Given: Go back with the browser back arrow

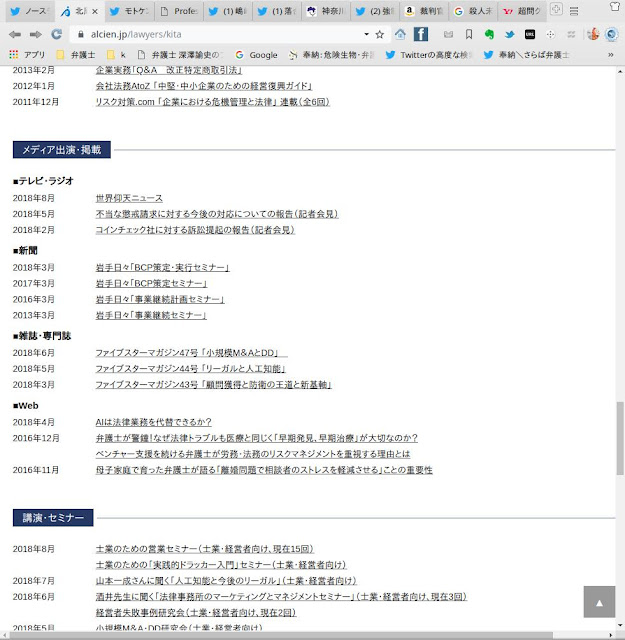Looking at the screenshot, I should pyautogui.click(x=15, y=35).
